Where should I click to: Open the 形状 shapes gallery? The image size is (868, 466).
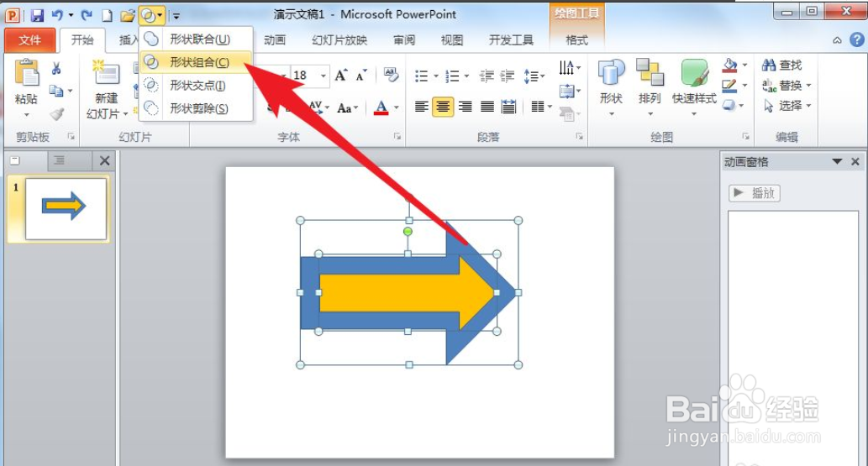611,86
